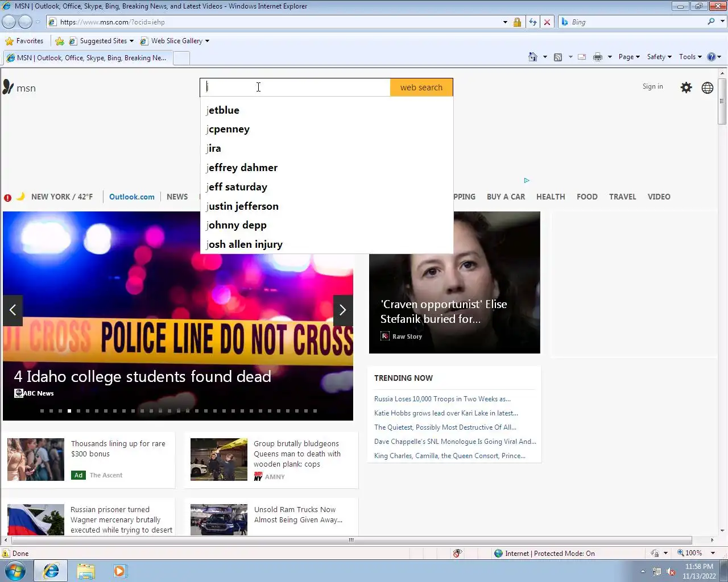This screenshot has width=728, height=582.
Task: Click Internet Explorer taskbar icon
Action: [x=51, y=571]
